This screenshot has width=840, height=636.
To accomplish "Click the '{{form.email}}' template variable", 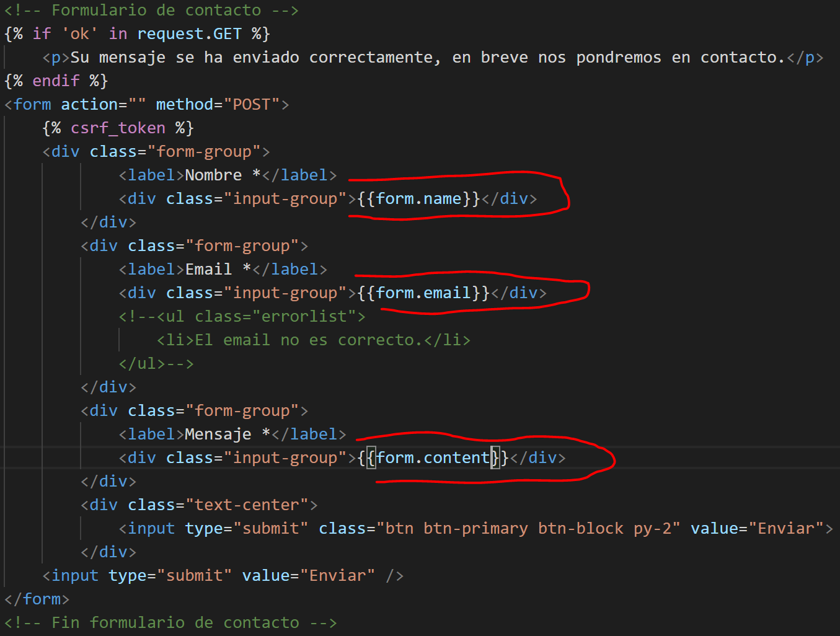I will pos(424,293).
